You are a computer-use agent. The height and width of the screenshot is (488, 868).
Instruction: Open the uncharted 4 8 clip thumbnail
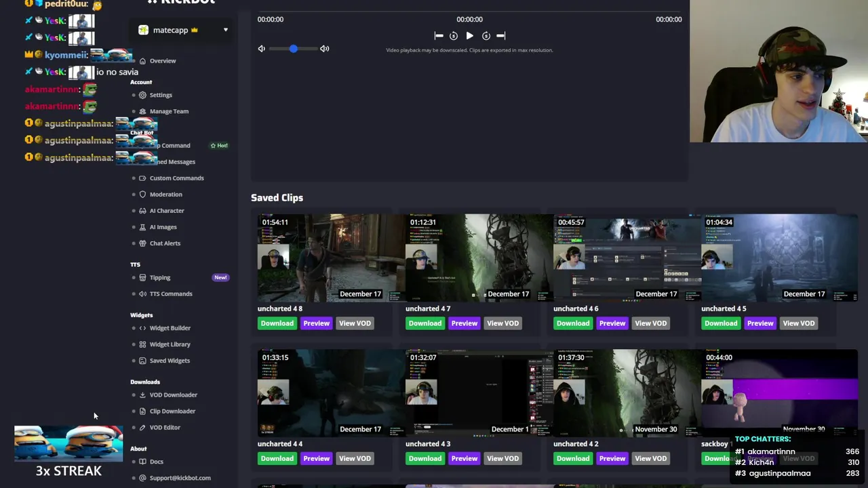click(x=330, y=258)
